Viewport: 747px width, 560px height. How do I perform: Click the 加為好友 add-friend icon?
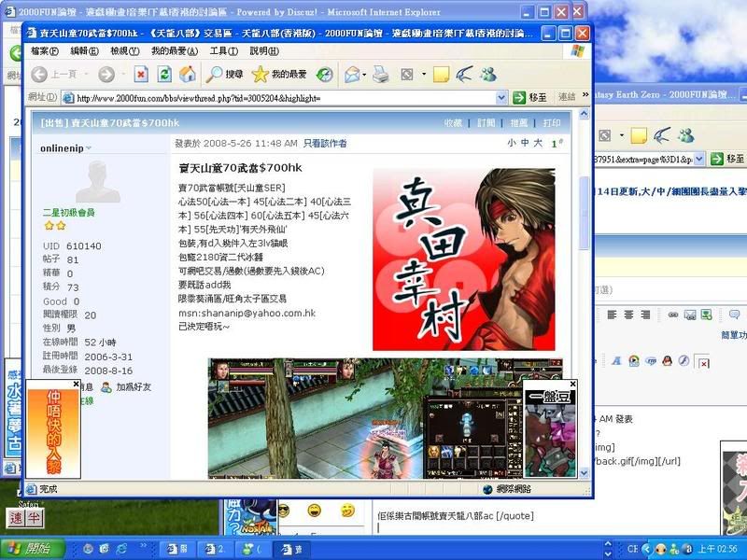point(106,387)
